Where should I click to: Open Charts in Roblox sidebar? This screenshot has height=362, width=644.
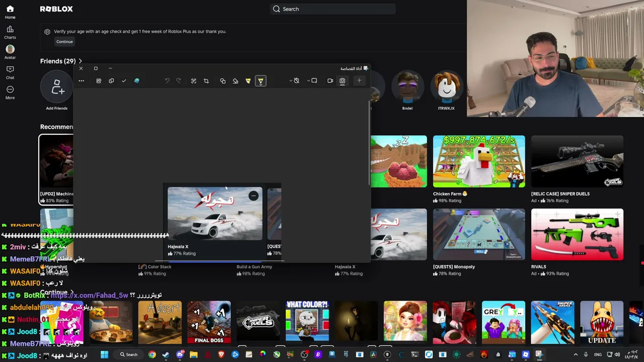coord(10,32)
